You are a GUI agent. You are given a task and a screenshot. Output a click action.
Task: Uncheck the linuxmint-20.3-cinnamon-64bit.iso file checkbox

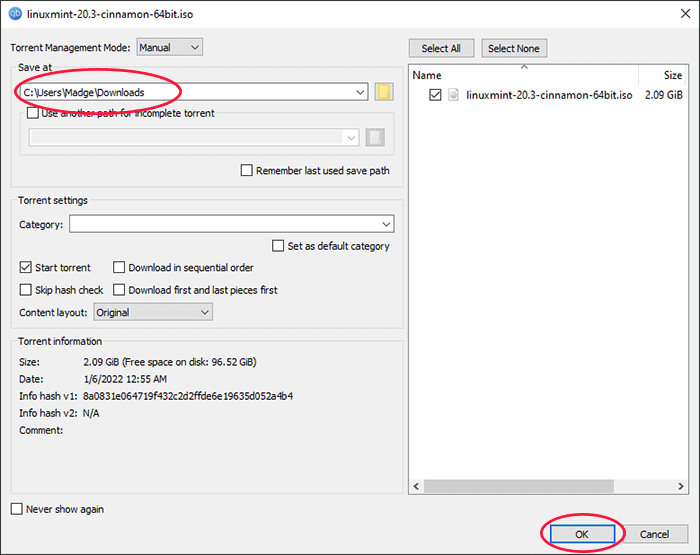[435, 95]
